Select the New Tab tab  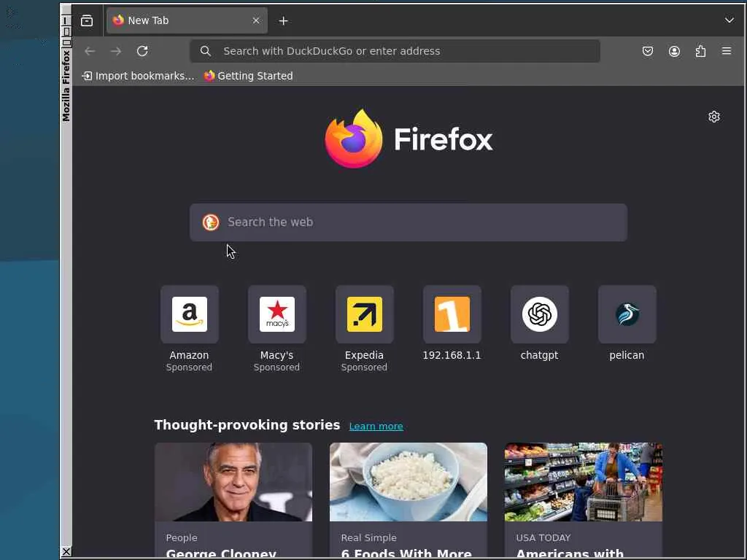[x=187, y=20]
